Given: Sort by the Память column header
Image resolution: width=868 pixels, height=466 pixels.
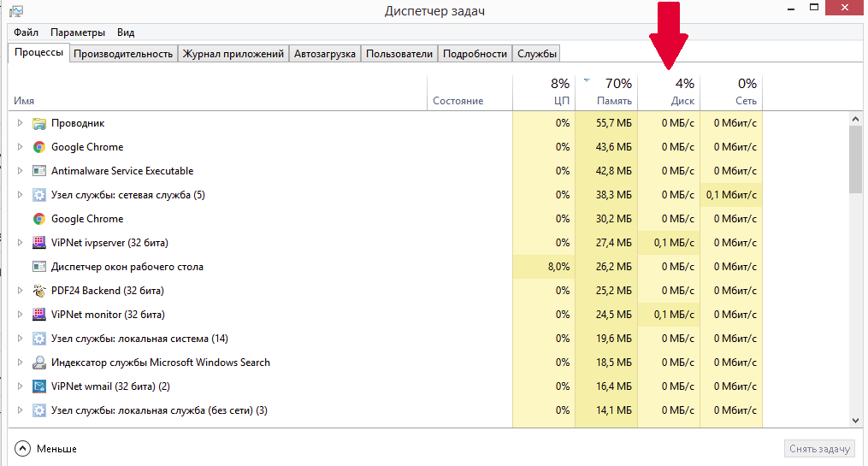Looking at the screenshot, I should 606,93.
